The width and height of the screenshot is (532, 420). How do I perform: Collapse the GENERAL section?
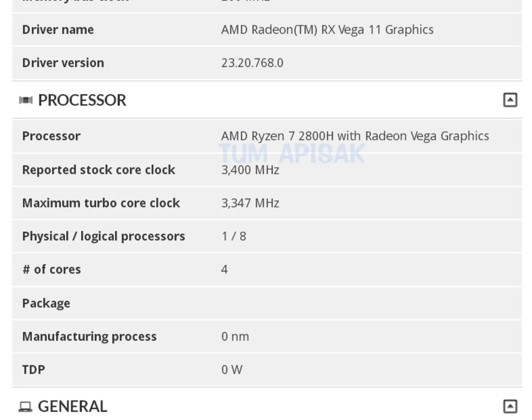510,406
